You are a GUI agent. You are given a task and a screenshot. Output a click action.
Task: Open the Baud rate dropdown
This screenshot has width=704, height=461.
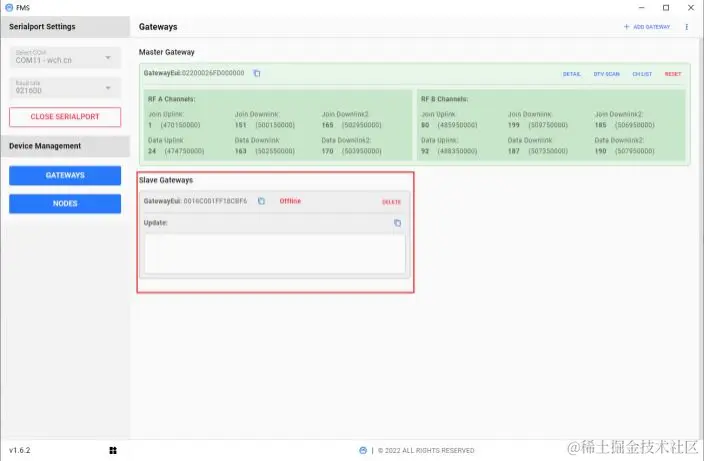65,88
